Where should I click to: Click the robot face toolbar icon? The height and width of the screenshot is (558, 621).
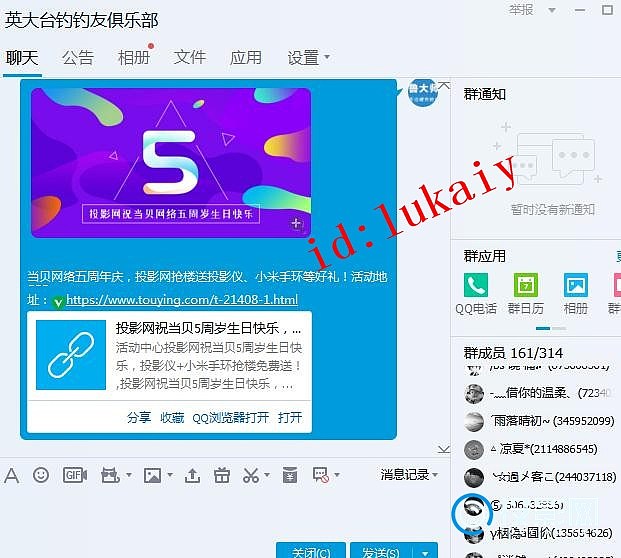tap(110, 475)
